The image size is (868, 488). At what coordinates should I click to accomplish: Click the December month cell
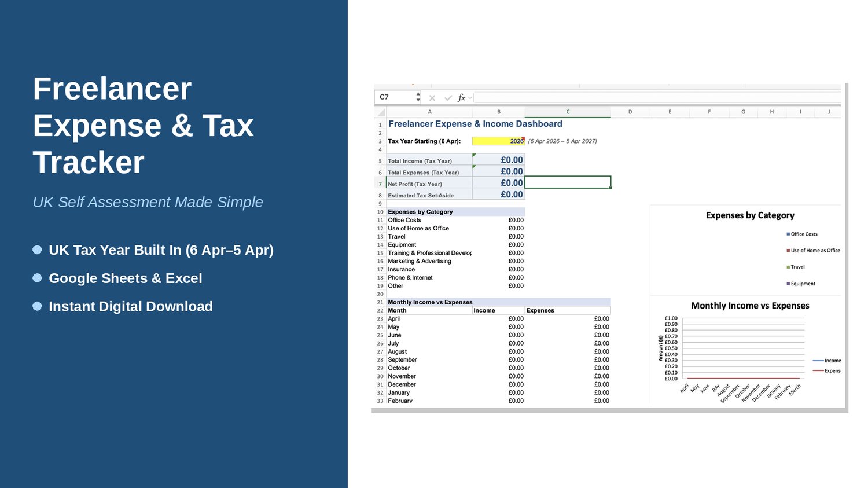[x=429, y=384]
